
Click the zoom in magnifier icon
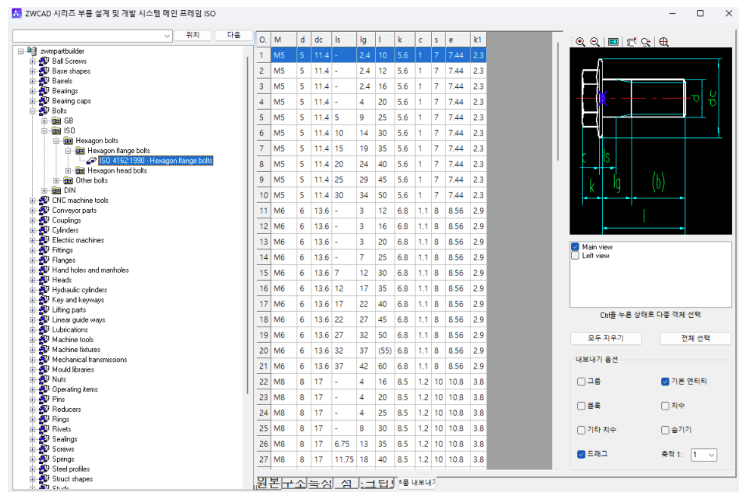[x=580, y=42]
